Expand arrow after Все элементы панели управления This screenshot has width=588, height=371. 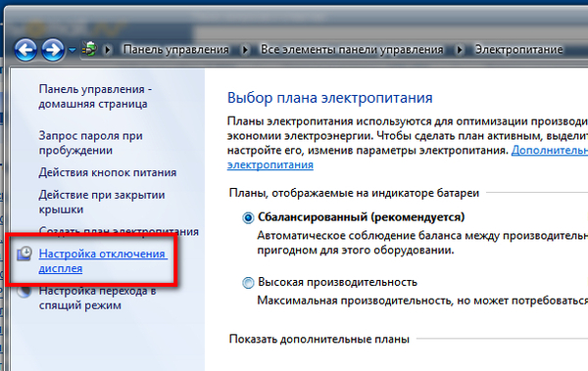pyautogui.click(x=460, y=50)
